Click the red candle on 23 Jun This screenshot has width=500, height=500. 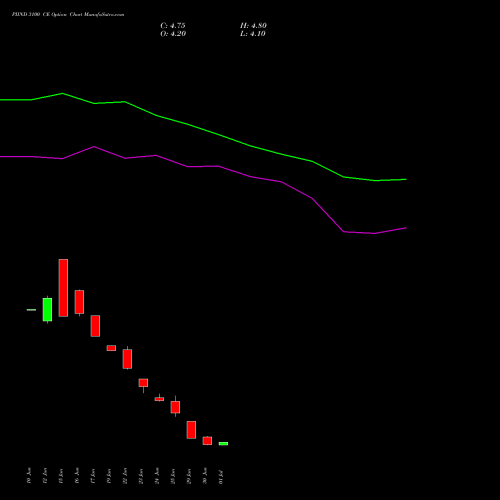point(143,383)
